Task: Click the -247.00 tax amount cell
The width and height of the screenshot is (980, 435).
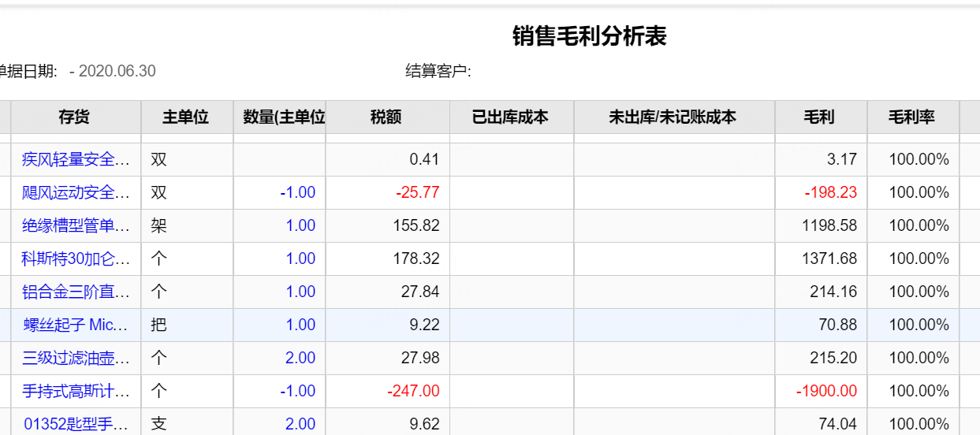Action: (386, 391)
